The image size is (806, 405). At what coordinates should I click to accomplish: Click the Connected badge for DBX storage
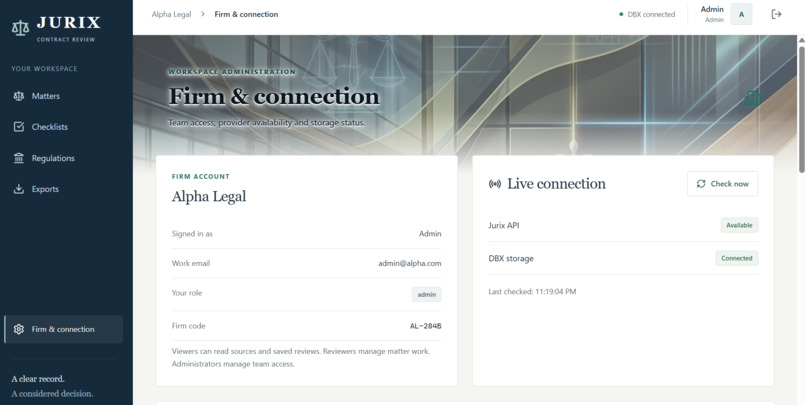(x=737, y=258)
